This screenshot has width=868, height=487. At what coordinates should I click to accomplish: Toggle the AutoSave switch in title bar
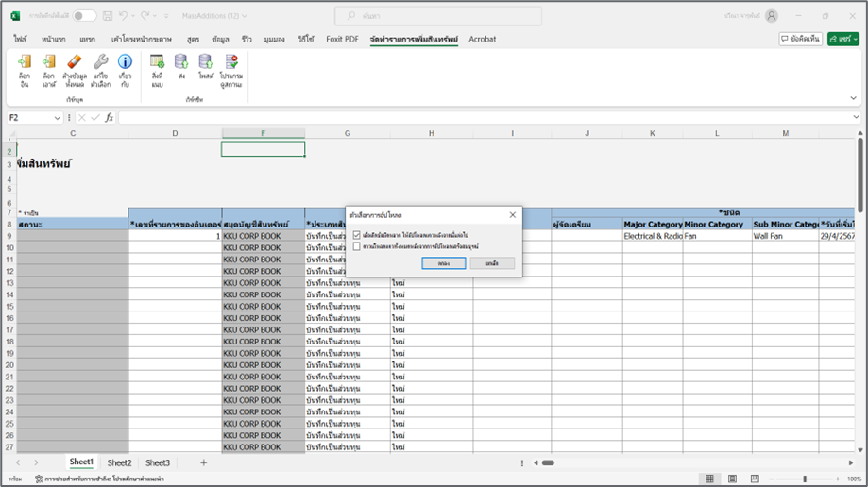pyautogui.click(x=84, y=16)
